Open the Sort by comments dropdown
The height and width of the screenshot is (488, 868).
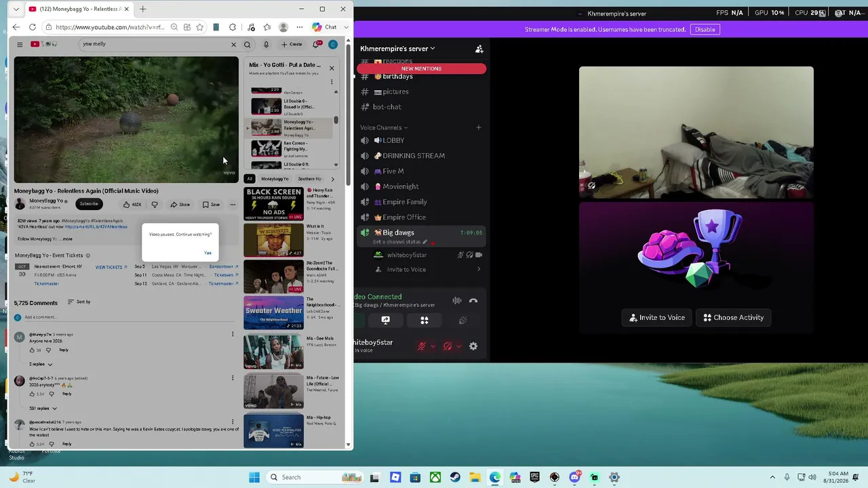(x=79, y=302)
